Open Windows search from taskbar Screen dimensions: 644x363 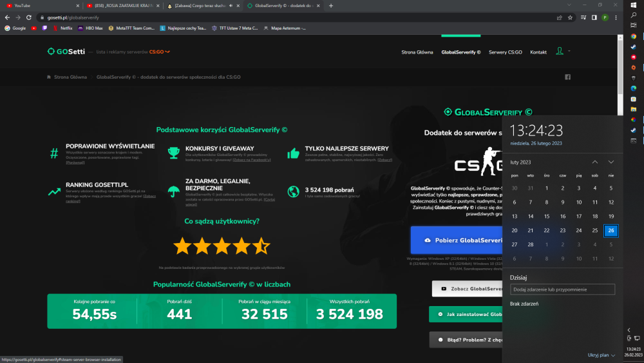(633, 15)
